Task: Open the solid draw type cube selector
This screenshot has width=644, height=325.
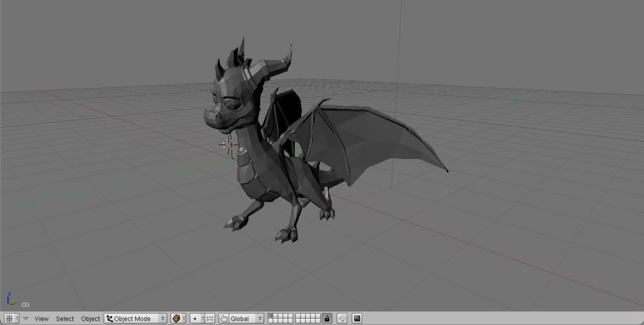Action: coord(178,319)
